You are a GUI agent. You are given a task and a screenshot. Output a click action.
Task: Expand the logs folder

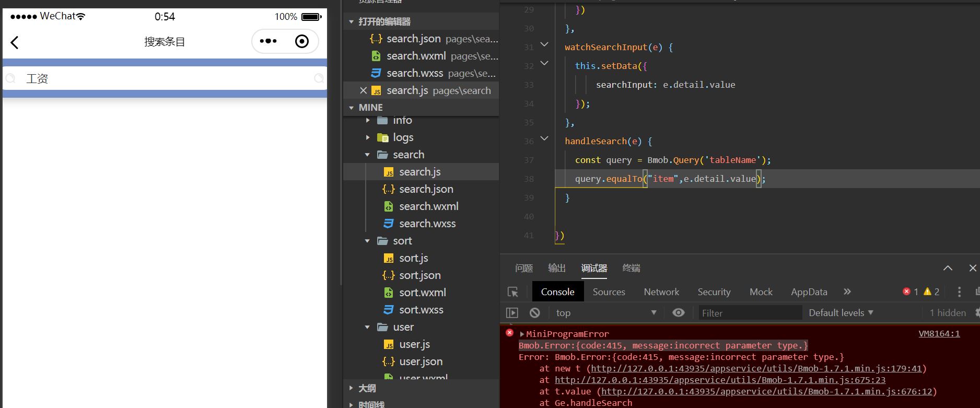pyautogui.click(x=368, y=137)
